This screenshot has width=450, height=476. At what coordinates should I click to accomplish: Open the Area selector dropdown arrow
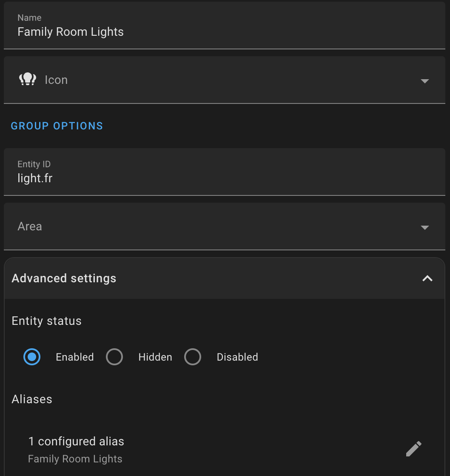pyautogui.click(x=425, y=227)
